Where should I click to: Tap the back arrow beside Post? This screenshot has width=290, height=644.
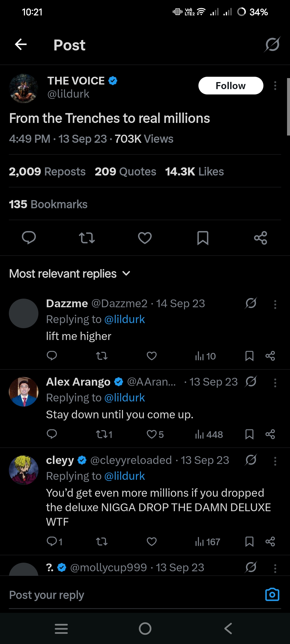pyautogui.click(x=21, y=45)
